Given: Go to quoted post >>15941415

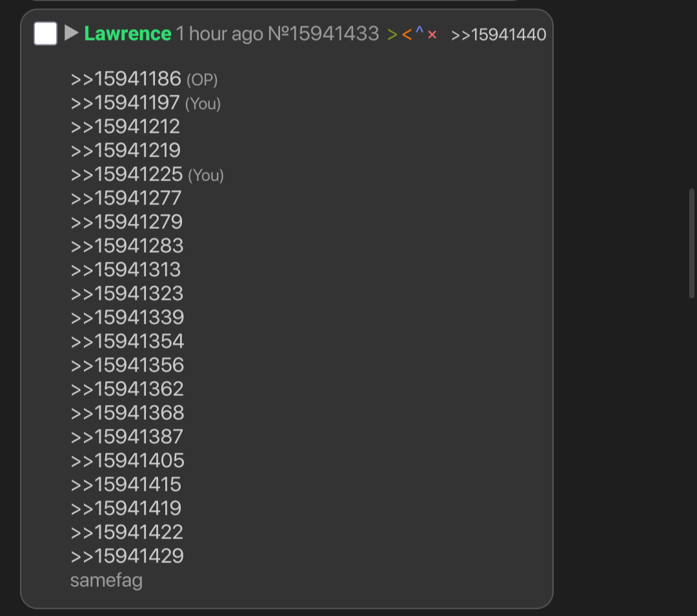Looking at the screenshot, I should coord(126,484).
